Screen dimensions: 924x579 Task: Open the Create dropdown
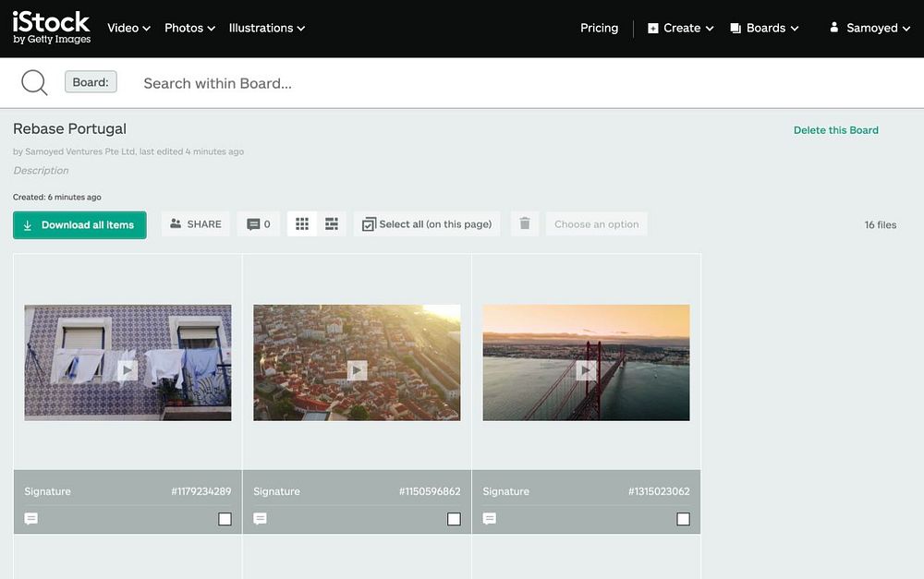681,28
